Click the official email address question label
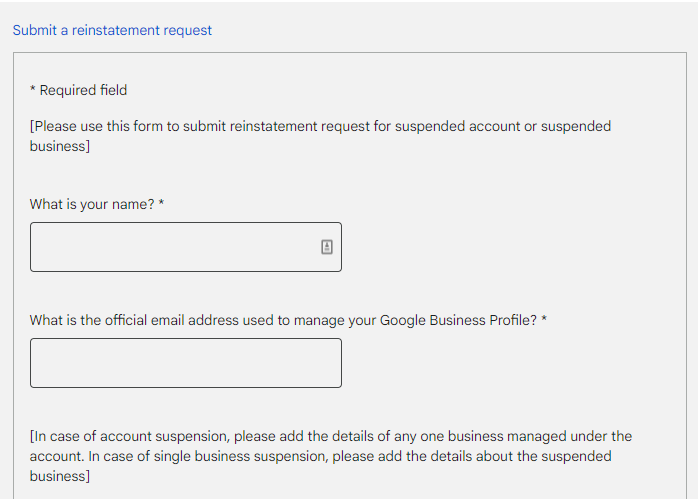The height and width of the screenshot is (499, 698). [x=284, y=320]
